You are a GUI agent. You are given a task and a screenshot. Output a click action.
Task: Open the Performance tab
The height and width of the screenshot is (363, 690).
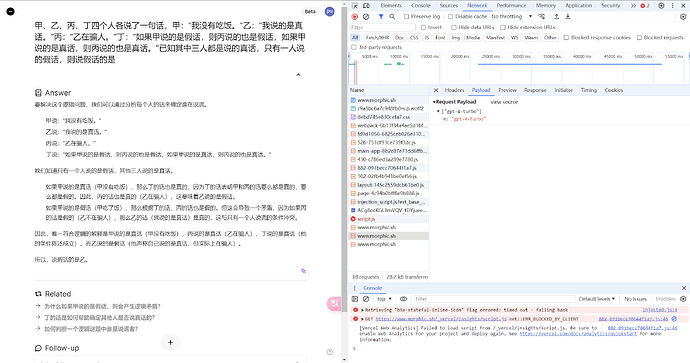tap(511, 6)
